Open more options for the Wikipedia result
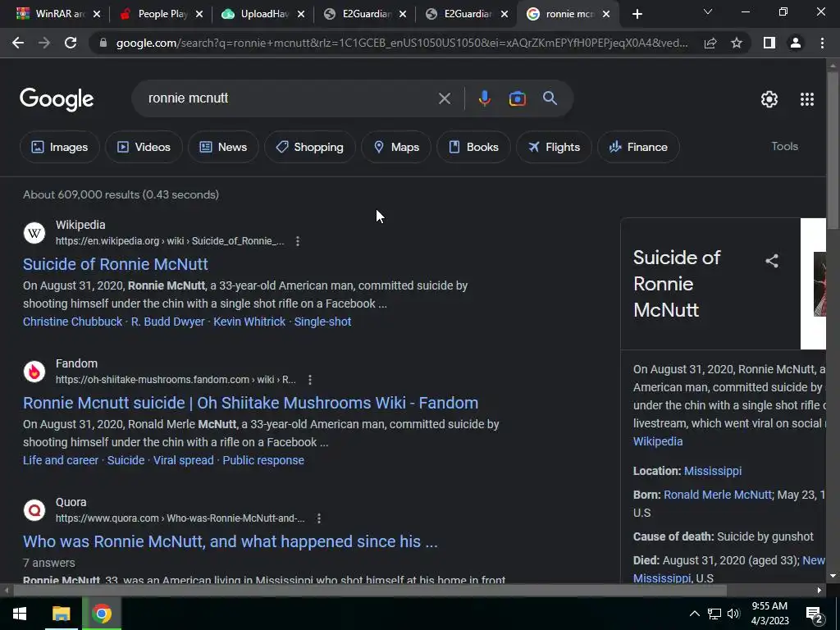This screenshot has height=630, width=840. point(298,241)
